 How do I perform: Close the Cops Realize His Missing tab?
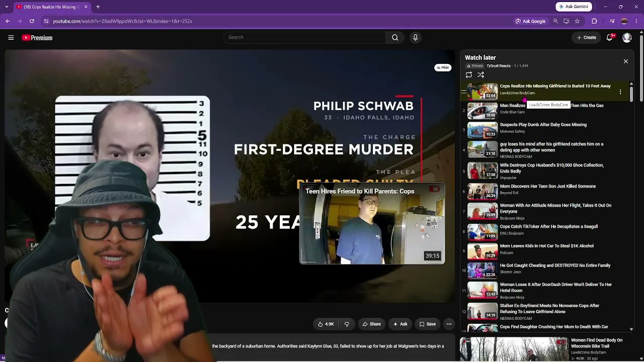(x=86, y=7)
